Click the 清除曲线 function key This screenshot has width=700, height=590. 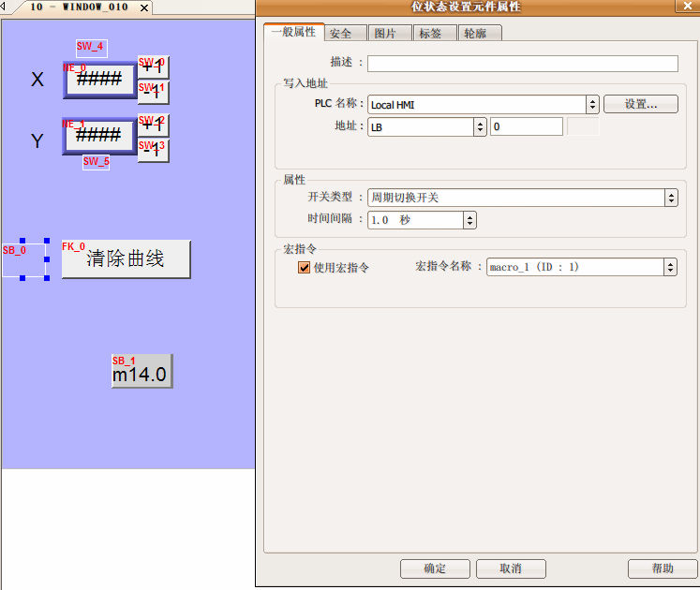pyautogui.click(x=126, y=259)
